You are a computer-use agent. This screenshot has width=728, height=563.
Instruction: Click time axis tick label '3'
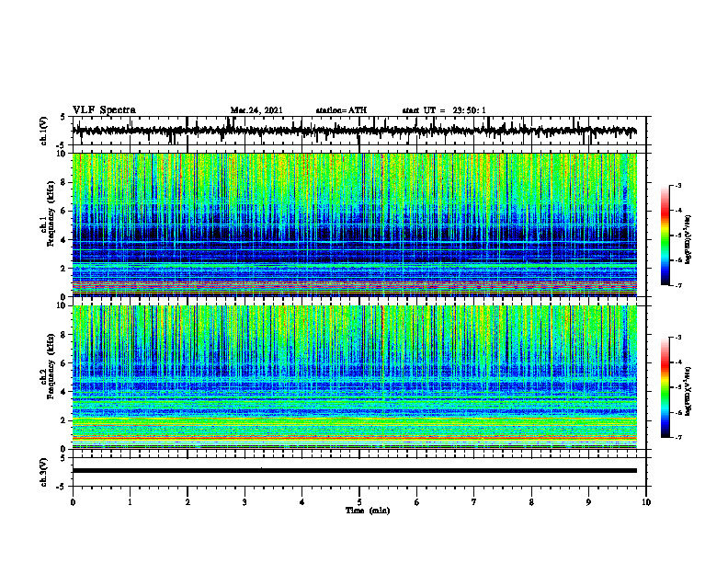(x=245, y=502)
